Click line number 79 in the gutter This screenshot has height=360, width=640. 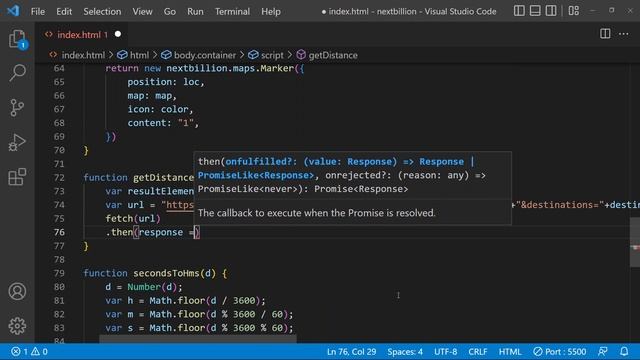[59, 273]
